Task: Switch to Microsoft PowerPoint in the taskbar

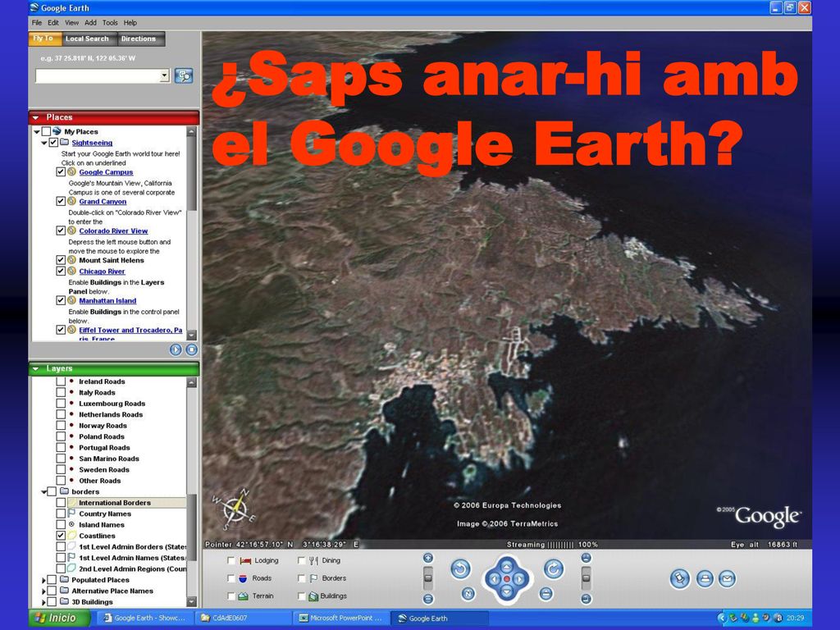Action: pos(340,618)
